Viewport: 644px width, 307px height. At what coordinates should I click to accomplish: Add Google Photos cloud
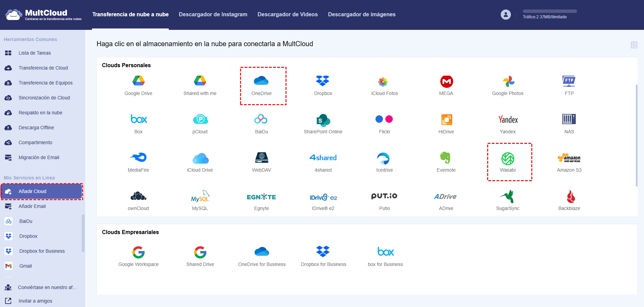[x=508, y=85]
